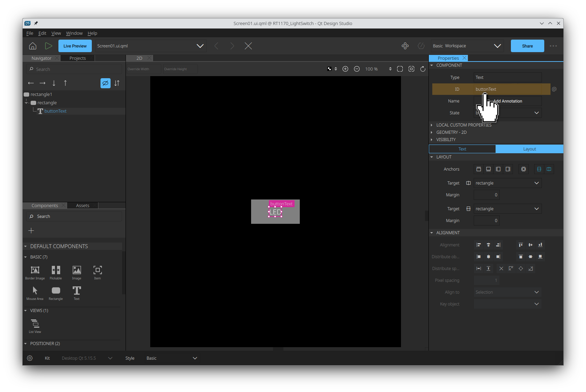Toggle the anchor to top button
586x392 pixels.
coord(479,169)
